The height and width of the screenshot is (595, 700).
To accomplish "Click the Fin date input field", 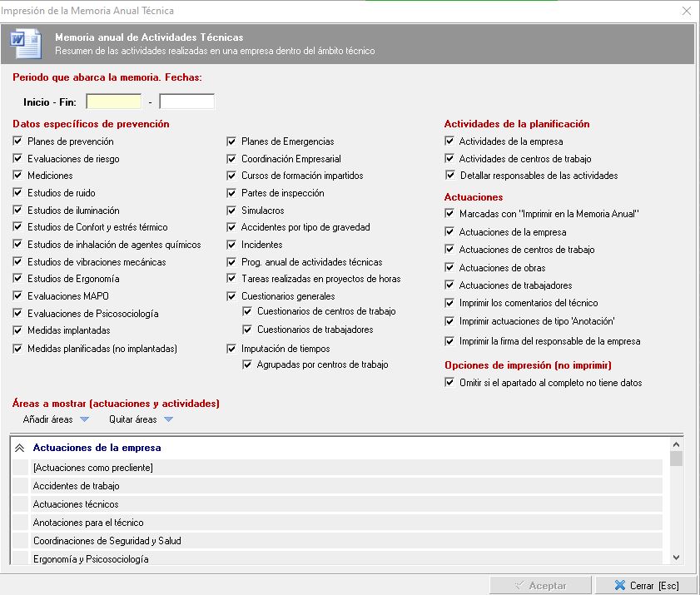I will click(186, 102).
